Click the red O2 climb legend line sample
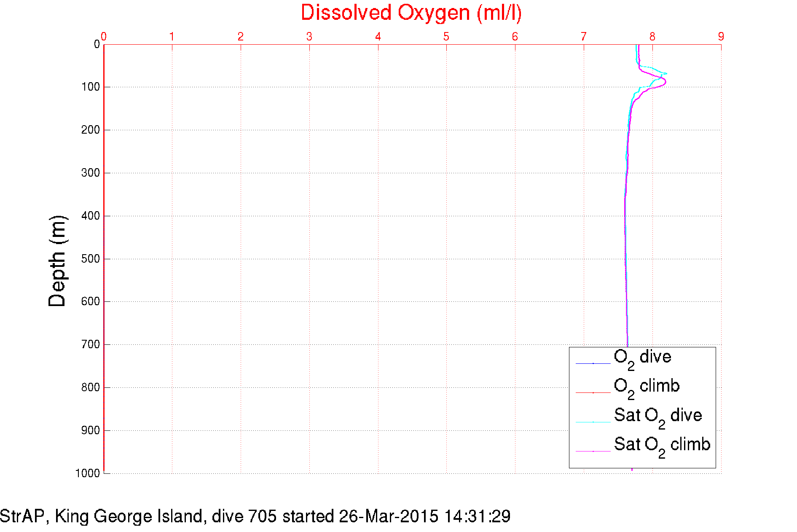Viewport: 797px width, 532px height. click(593, 392)
